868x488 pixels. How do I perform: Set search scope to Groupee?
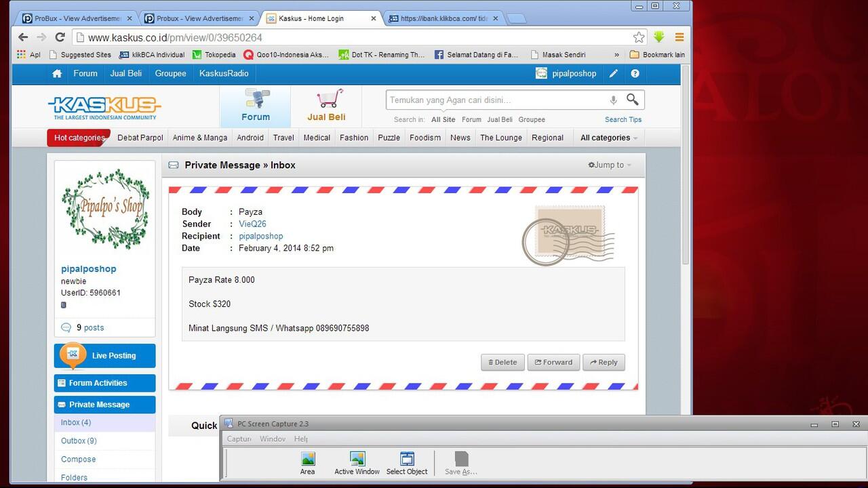click(532, 120)
